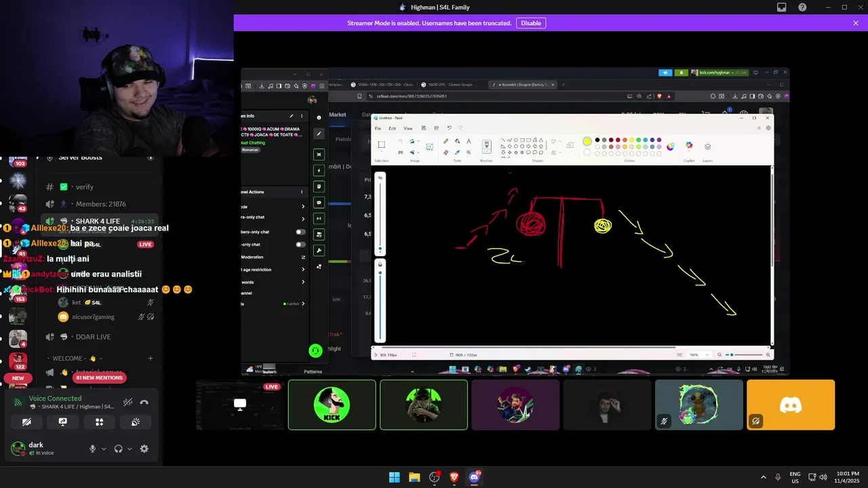Click Save icon in Paint
Screen dimensions: 868x488
424,128
